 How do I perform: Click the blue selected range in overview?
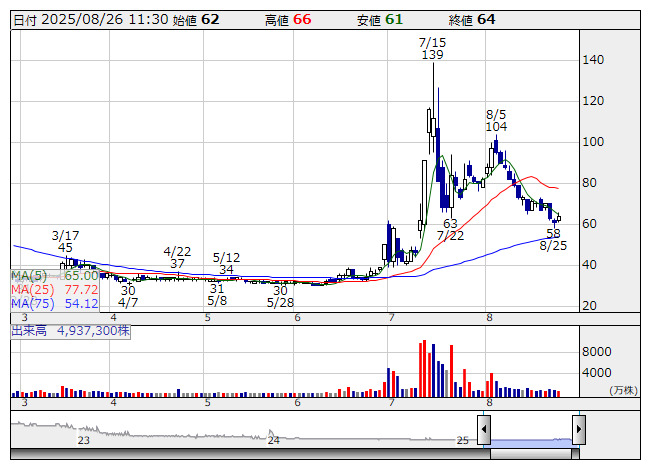coord(531,440)
